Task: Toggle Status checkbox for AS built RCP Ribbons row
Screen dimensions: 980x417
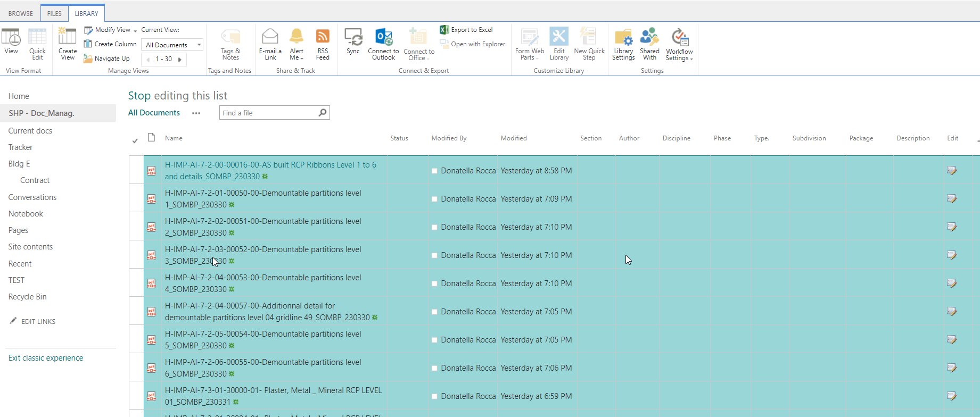Action: tap(434, 171)
